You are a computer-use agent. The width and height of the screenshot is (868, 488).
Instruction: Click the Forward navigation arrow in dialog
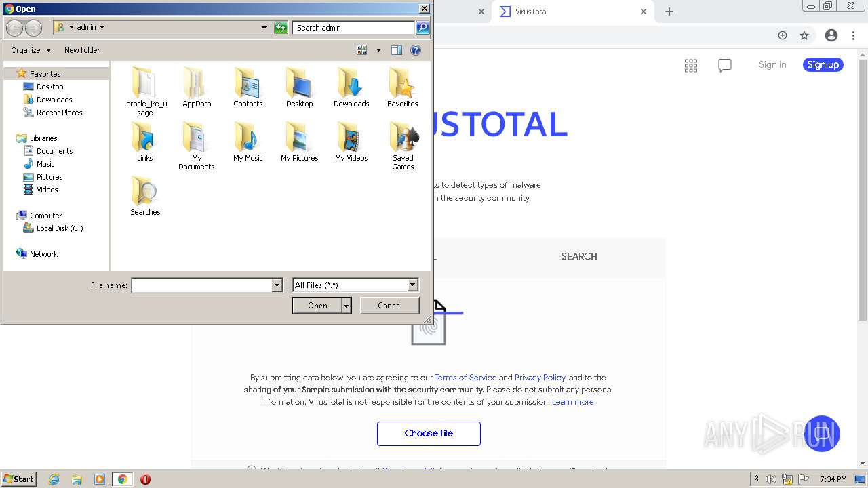click(x=33, y=28)
